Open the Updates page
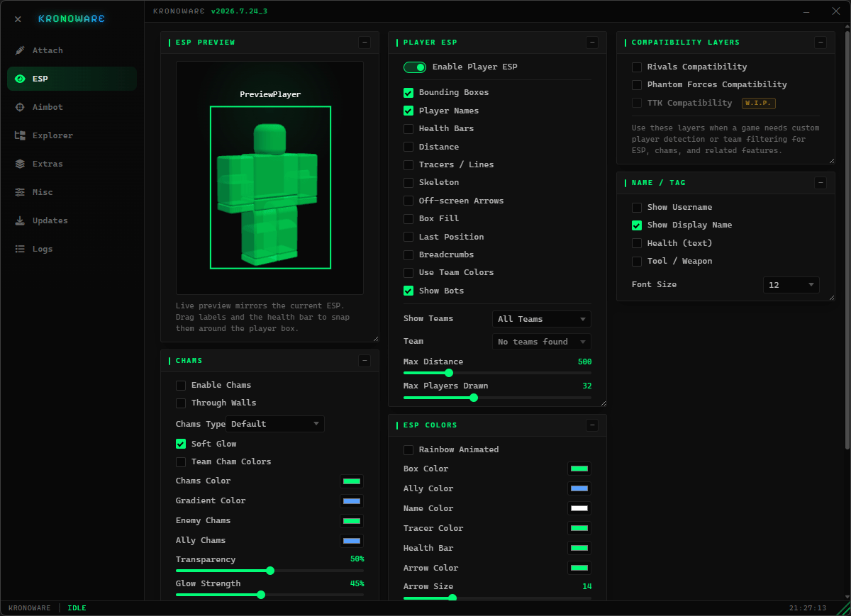 point(72,220)
